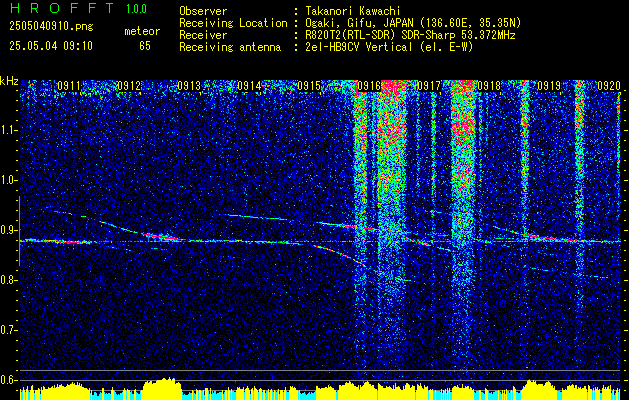This screenshot has height=400, width=629.
Task: Click the 0.6 kHz axis label
Action: tap(8, 380)
